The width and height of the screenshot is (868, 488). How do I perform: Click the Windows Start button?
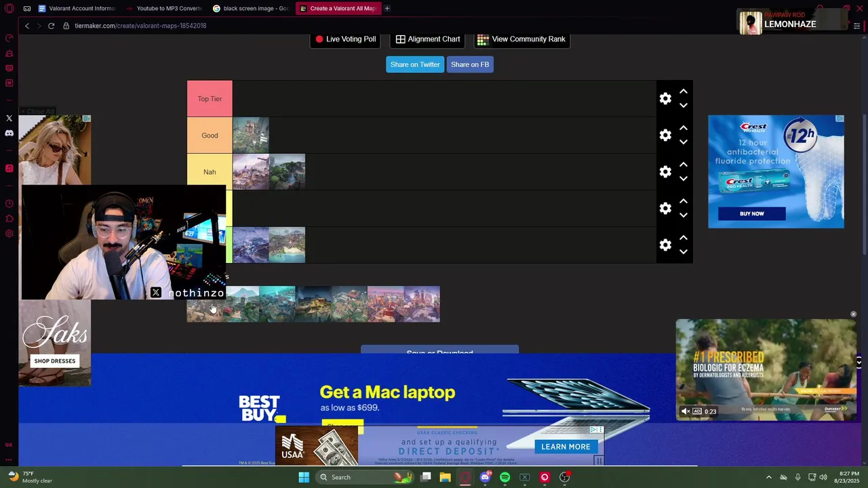[x=304, y=477]
